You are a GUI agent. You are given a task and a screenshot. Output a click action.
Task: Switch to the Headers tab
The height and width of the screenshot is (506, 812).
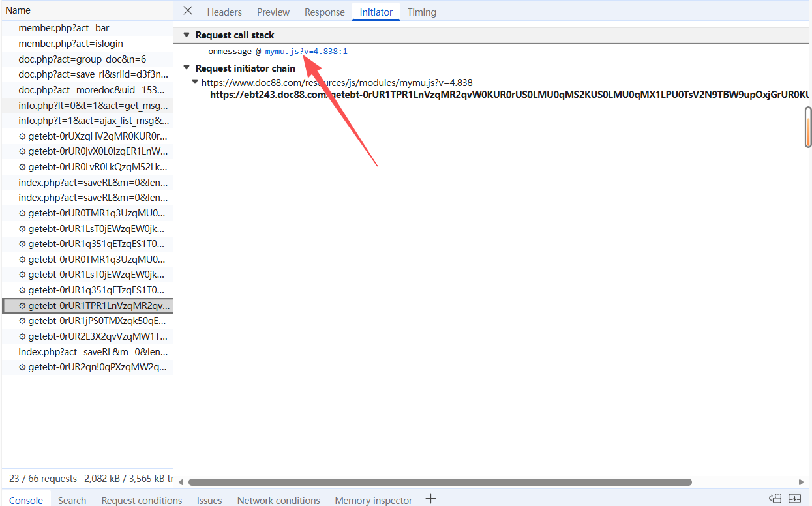(x=224, y=12)
